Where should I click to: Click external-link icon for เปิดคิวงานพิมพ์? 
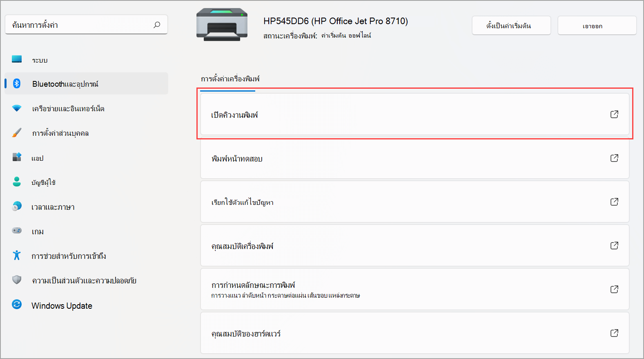614,114
